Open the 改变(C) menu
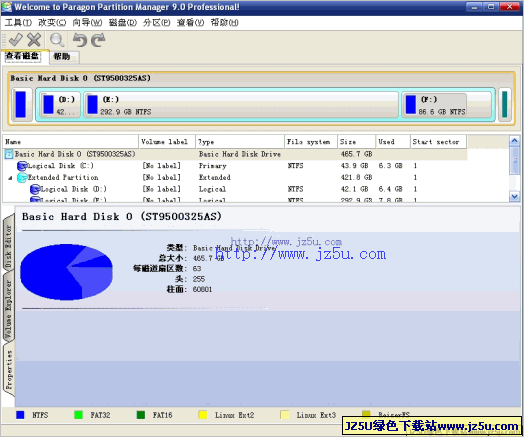 pos(52,22)
